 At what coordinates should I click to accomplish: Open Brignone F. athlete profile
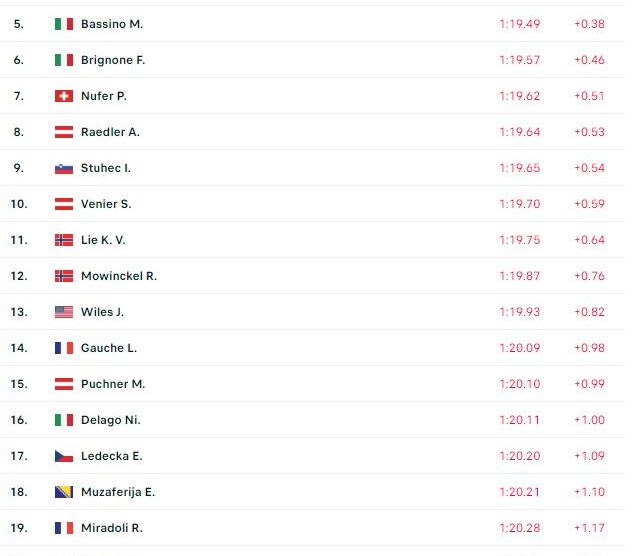(113, 60)
